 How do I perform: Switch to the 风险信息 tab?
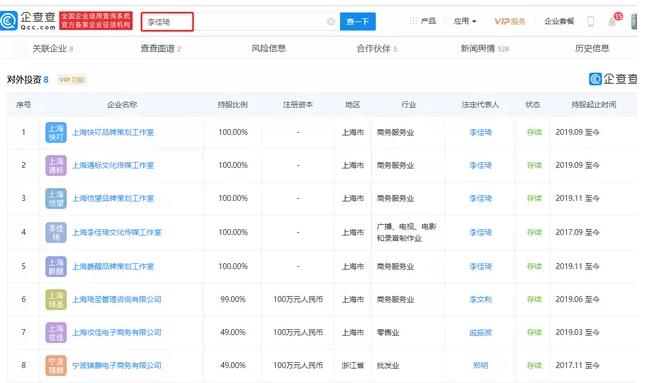[x=269, y=48]
